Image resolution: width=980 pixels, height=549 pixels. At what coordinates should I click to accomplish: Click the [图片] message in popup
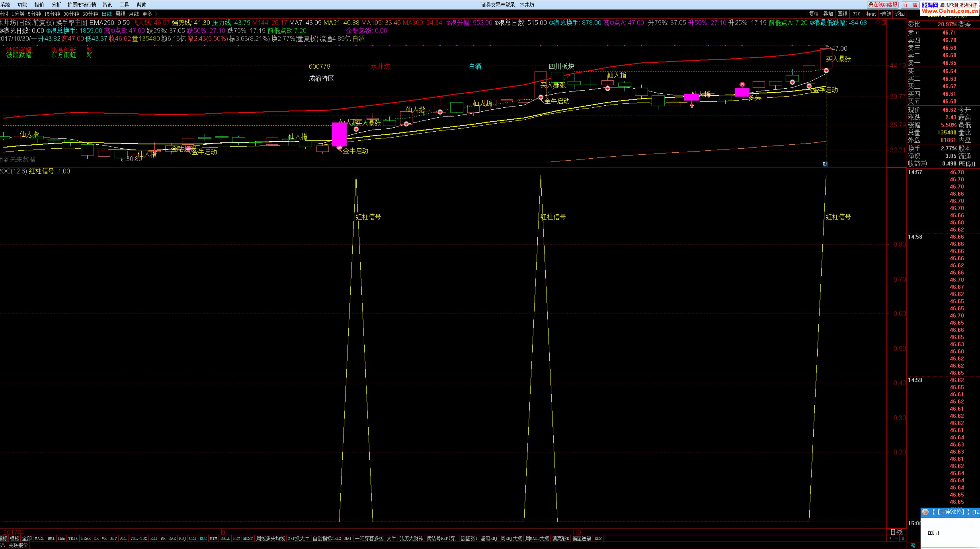932,533
